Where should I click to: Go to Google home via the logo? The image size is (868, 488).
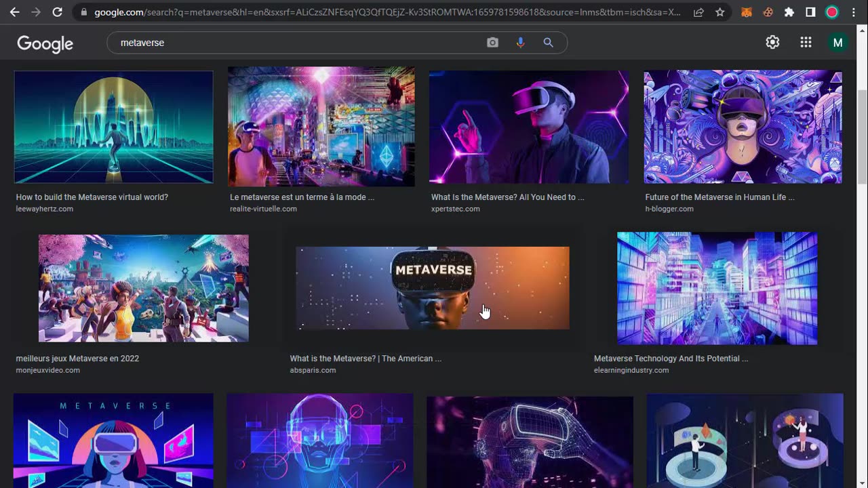click(45, 44)
